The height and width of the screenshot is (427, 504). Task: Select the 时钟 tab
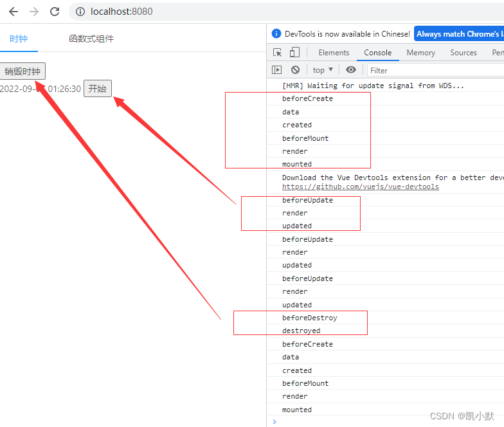[x=19, y=39]
